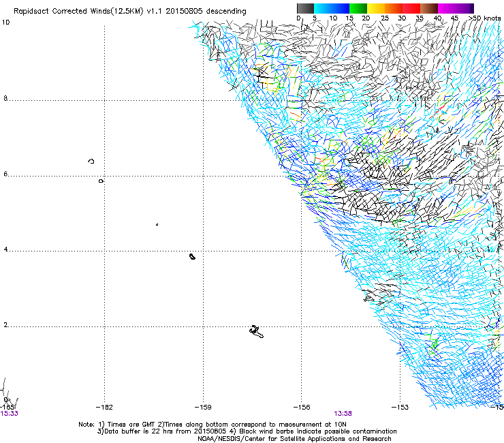Screen dimensions: 504x443
Task: Click the longitude label -159
Action: pyautogui.click(x=203, y=408)
